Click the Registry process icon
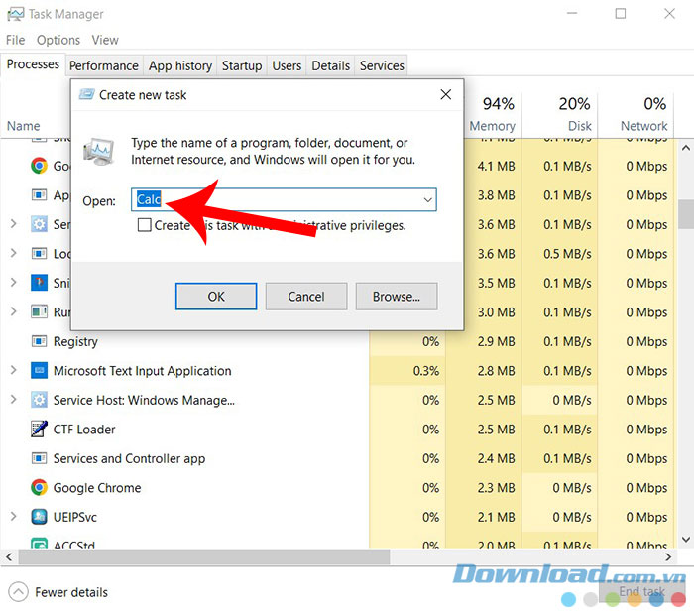The height and width of the screenshot is (616, 694). click(x=39, y=341)
